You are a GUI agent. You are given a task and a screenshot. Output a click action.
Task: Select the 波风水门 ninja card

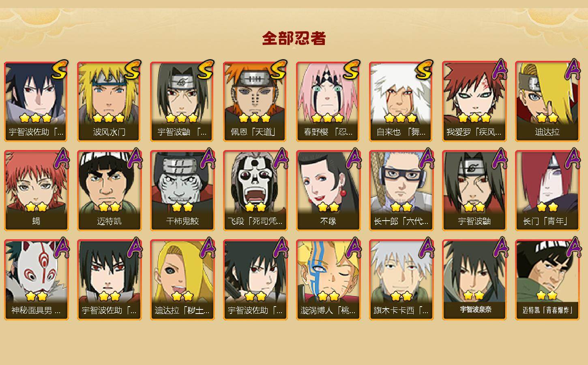click(x=109, y=101)
